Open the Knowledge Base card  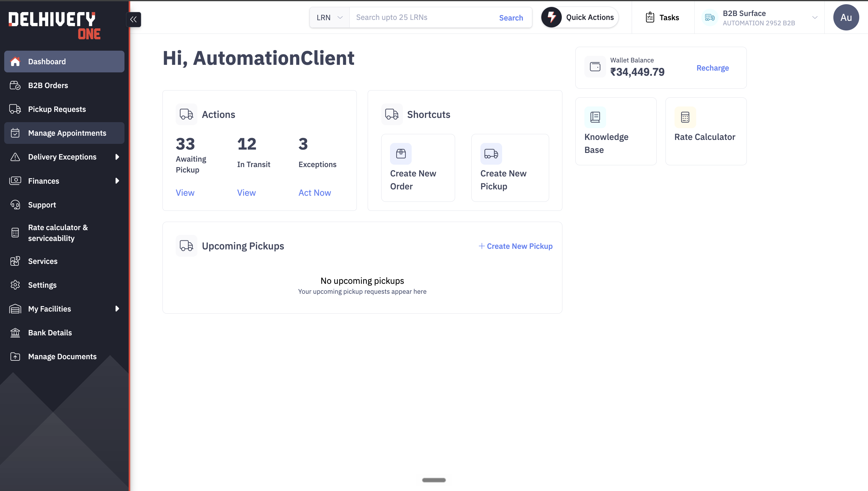click(616, 131)
